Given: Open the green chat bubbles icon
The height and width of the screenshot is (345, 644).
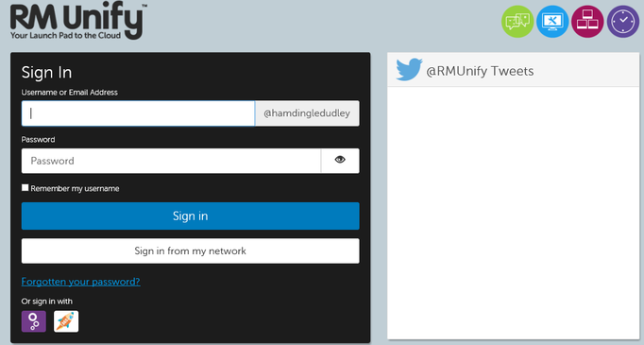Looking at the screenshot, I should coord(517,22).
